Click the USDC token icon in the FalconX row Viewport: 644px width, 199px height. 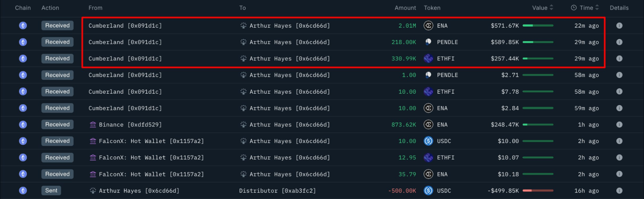pos(428,141)
